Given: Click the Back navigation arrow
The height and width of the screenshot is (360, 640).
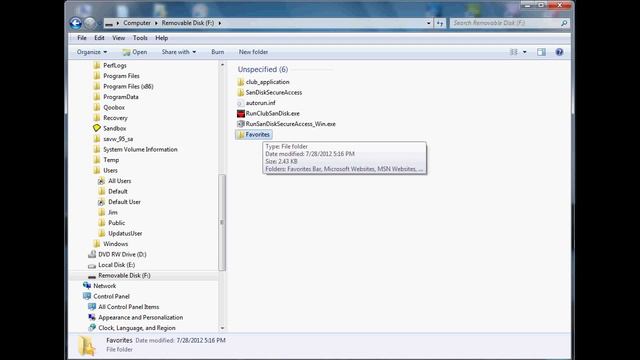Looking at the screenshot, I should [76, 23].
